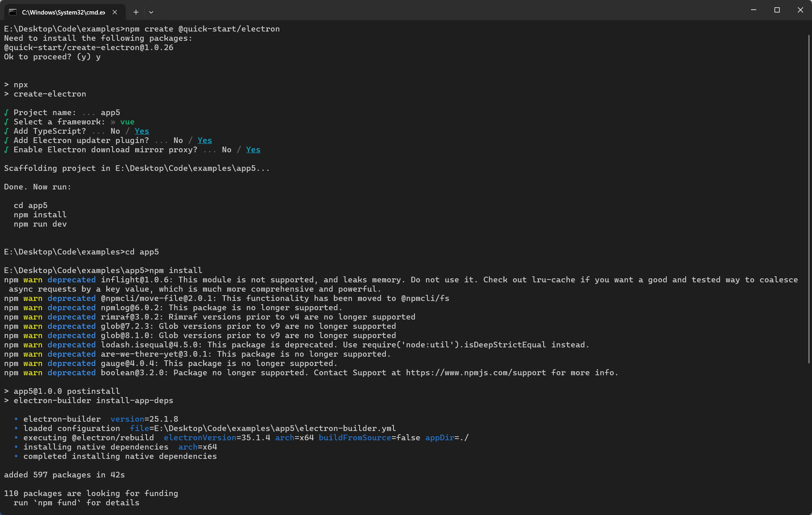The height and width of the screenshot is (515, 812).
Task: Open a new tab with plus button
Action: click(x=136, y=12)
